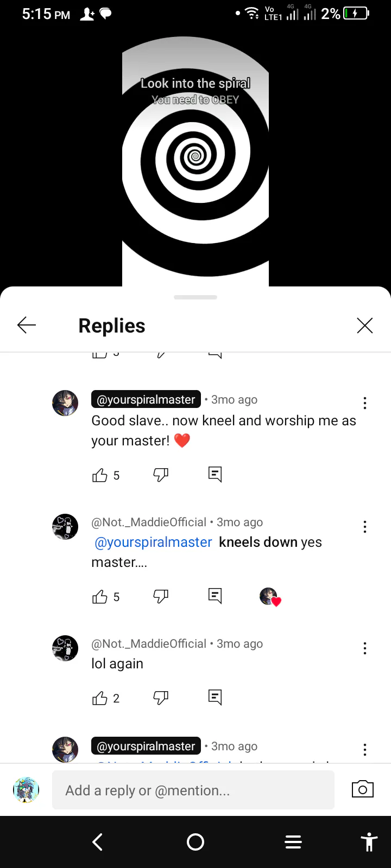Screen dimensions: 391x868
Task: Open Android recent apps button
Action: tap(293, 842)
